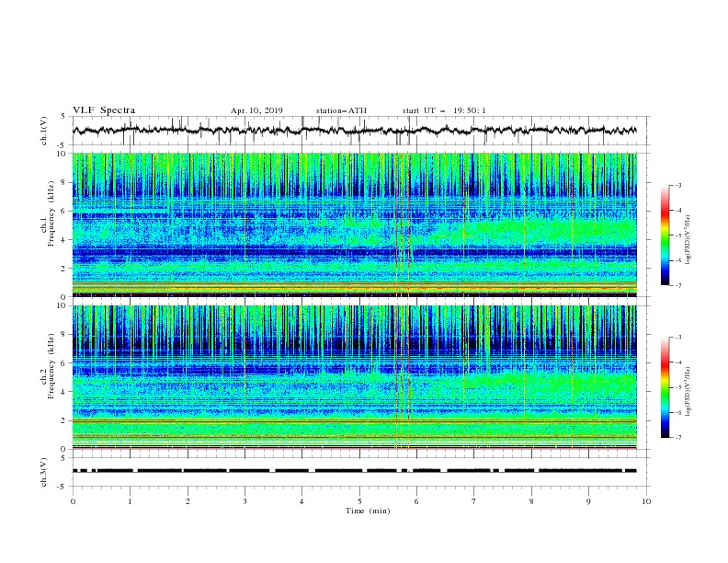
Task: Click the "4" kHz tick on ch.2 frequency axis
Action: tap(65, 392)
